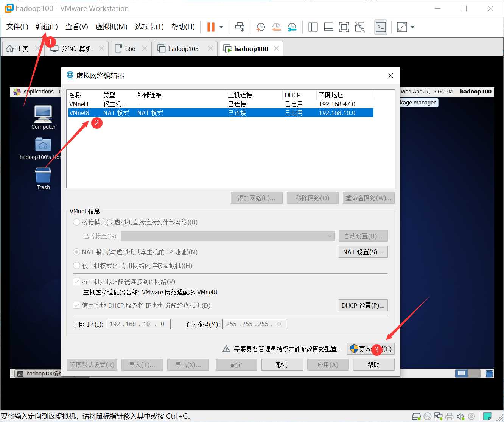Click the 子网地址 column header
This screenshot has height=422, width=504.
[345, 95]
